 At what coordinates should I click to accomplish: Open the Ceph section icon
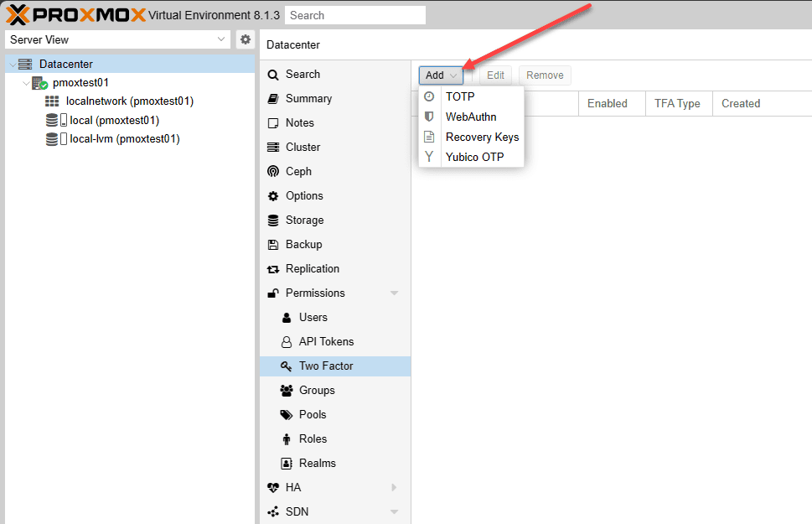pyautogui.click(x=273, y=172)
